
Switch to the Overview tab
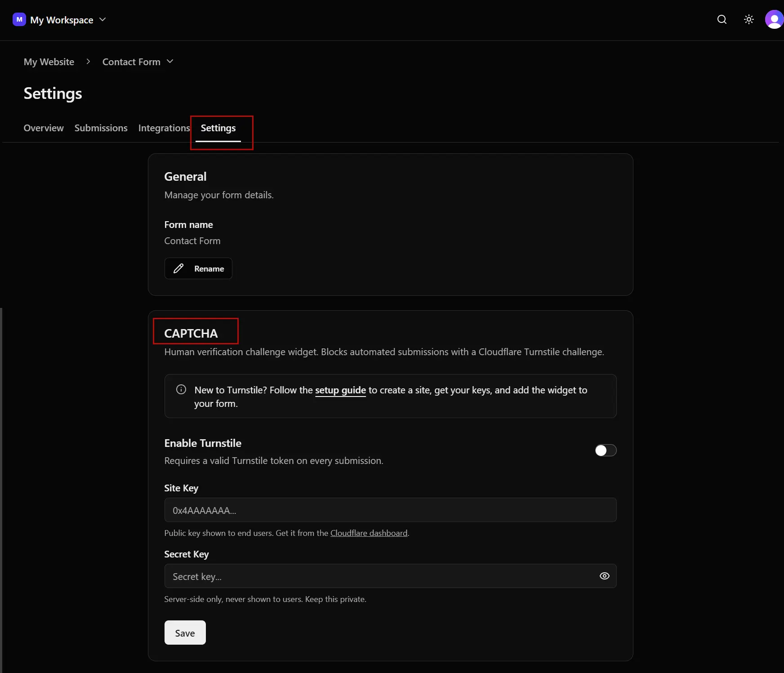[43, 128]
